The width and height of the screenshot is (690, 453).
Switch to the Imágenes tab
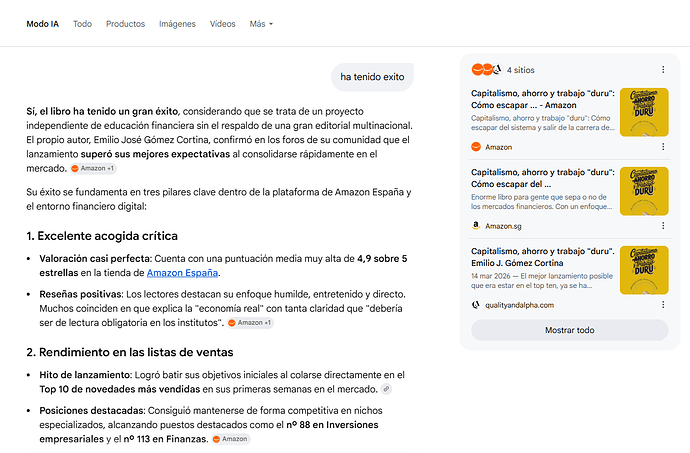177,24
